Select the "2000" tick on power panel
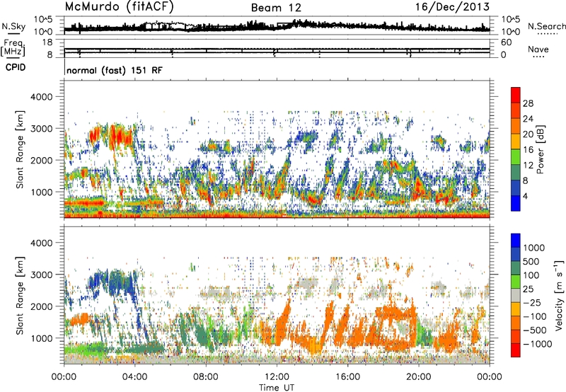The image size is (566, 392). coord(41,160)
